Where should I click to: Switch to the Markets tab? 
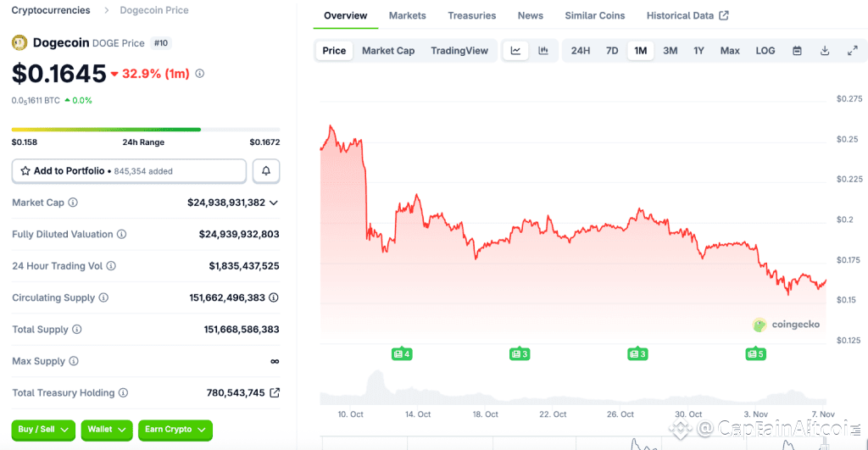tap(408, 15)
